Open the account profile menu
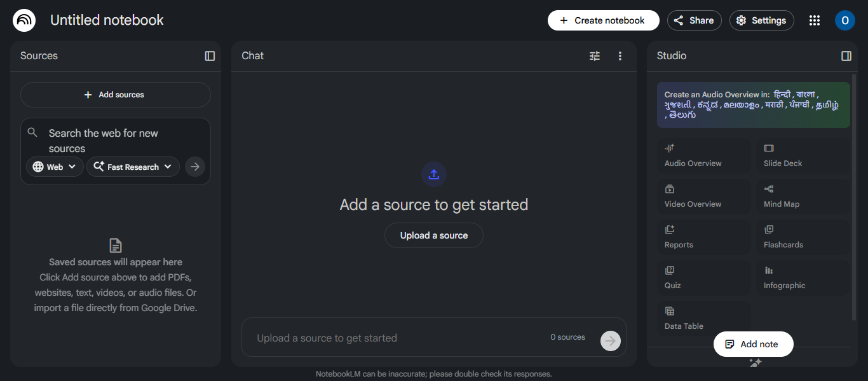Image resolution: width=868 pixels, height=381 pixels. click(x=844, y=20)
